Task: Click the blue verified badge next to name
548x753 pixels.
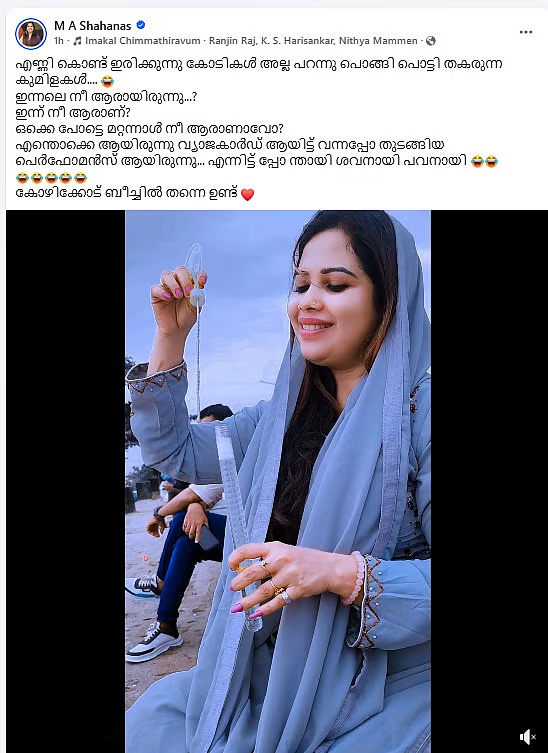Action: coord(141,25)
